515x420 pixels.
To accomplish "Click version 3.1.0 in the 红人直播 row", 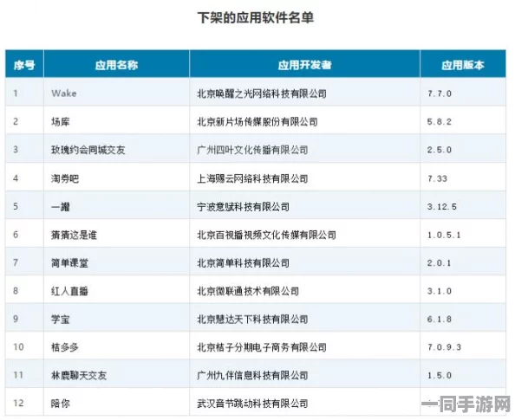I will click(440, 291).
